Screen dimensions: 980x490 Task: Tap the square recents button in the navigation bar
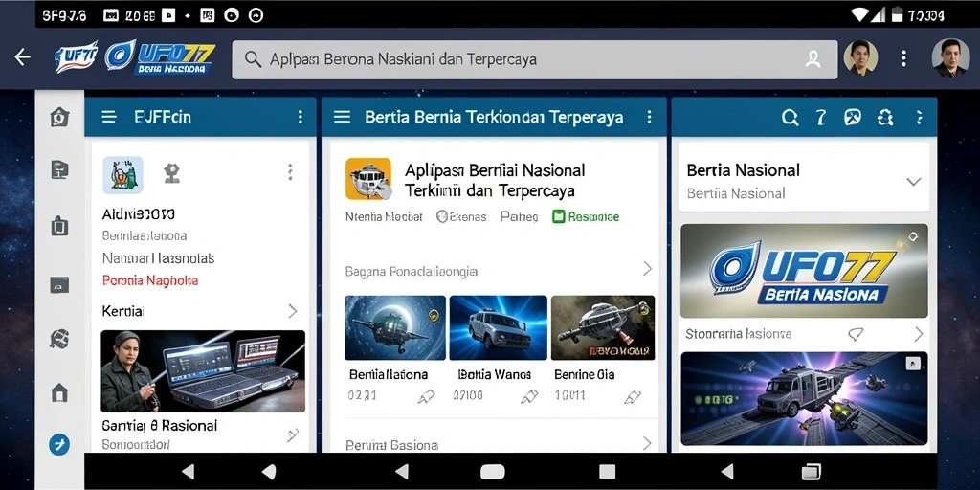607,471
